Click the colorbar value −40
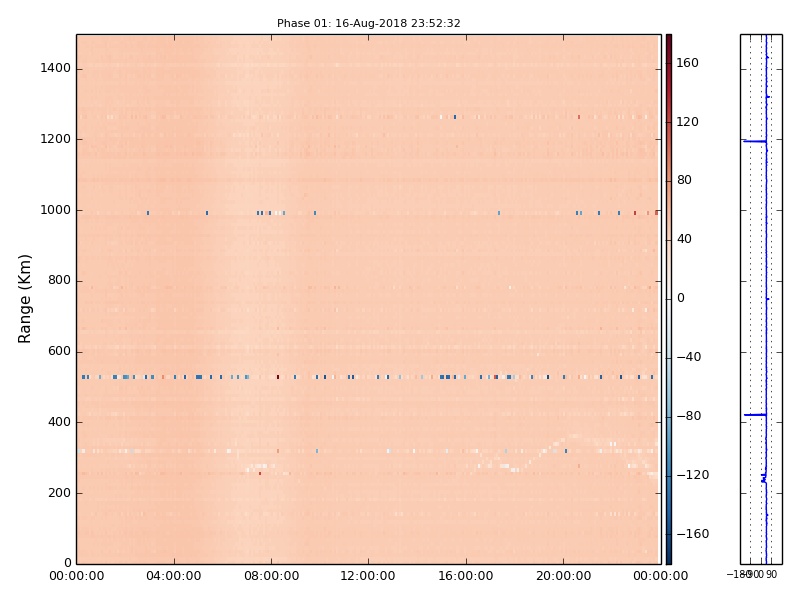 689,357
